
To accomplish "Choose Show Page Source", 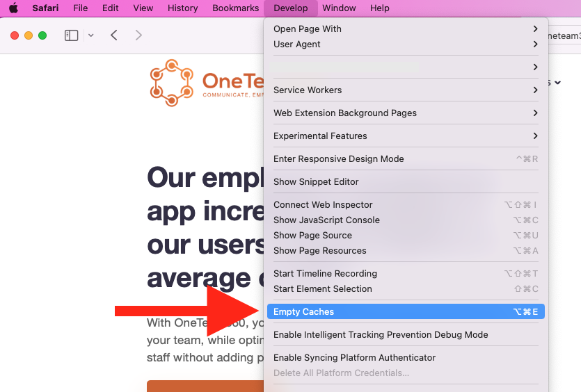I will (406, 236).
